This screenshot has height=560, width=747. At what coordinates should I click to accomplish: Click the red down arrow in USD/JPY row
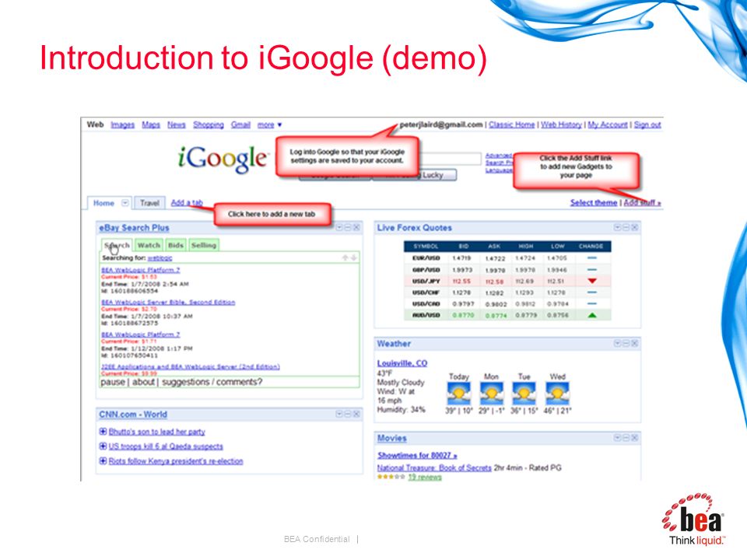[x=591, y=281]
